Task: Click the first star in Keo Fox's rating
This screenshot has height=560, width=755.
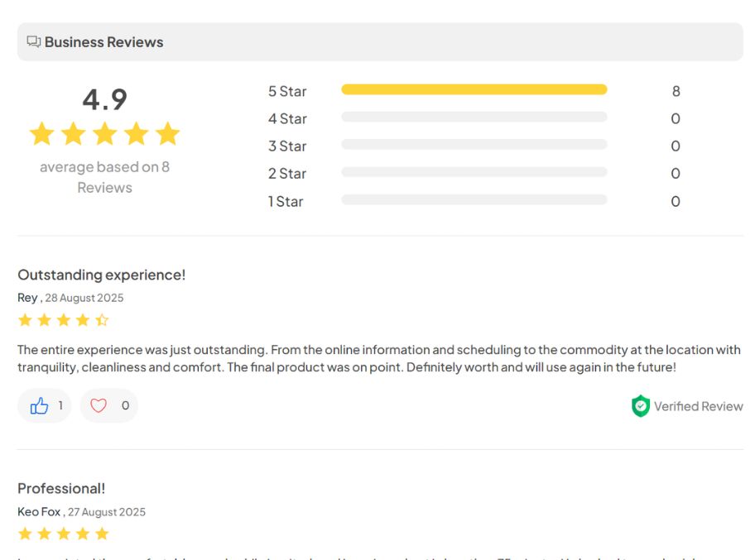Action: (25, 534)
